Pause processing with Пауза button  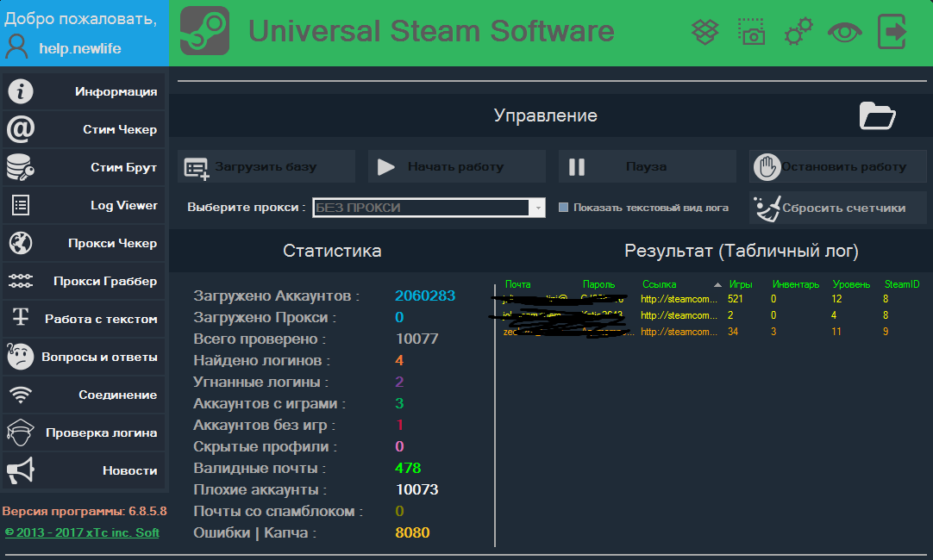click(x=647, y=166)
